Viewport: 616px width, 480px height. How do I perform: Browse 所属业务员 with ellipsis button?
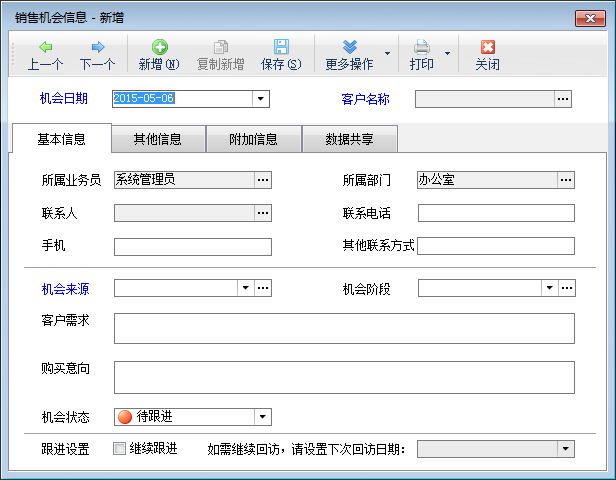point(263,180)
